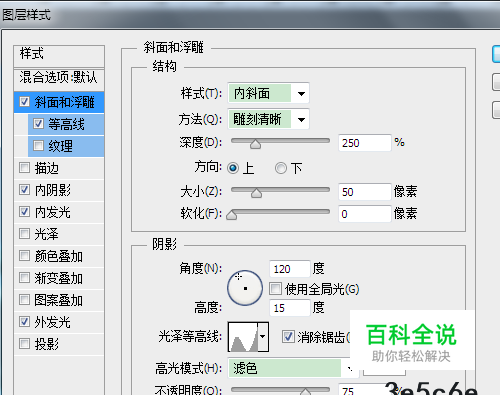Click the 大小 value field 50
This screenshot has width=500, height=395.
tap(364, 192)
